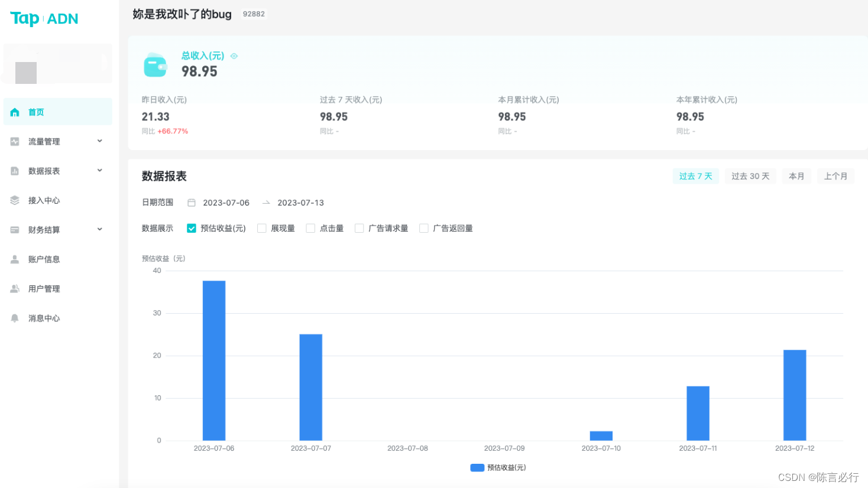Image resolution: width=868 pixels, height=488 pixels.
Task: Click the 2023-07-07 chart bar
Action: coord(311,388)
